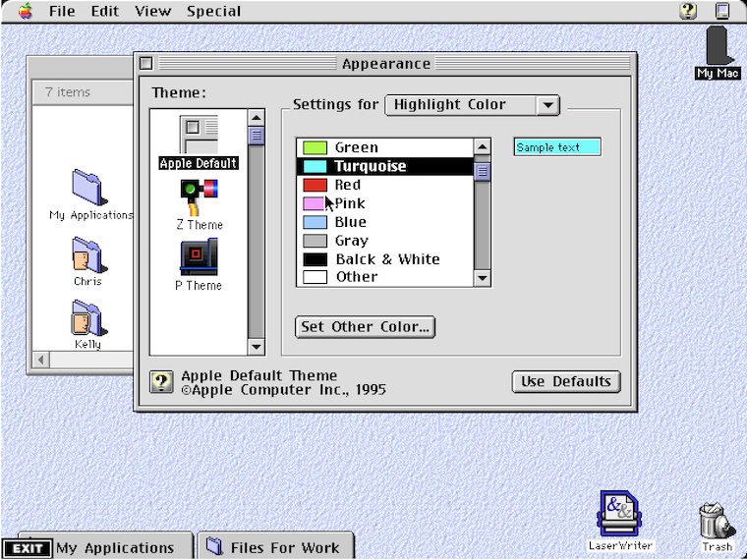Click Set Other Color button

[365, 326]
